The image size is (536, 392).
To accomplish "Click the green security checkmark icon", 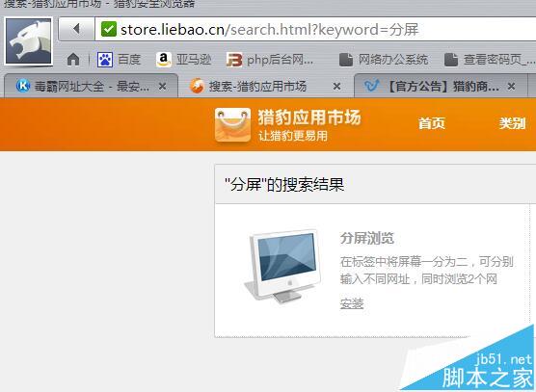I will coord(109,29).
